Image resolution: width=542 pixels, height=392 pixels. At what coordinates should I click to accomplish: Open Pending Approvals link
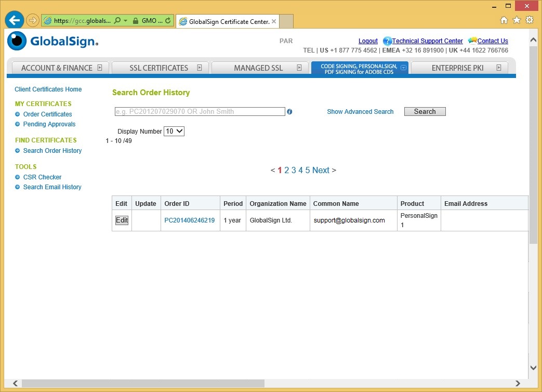(49, 124)
